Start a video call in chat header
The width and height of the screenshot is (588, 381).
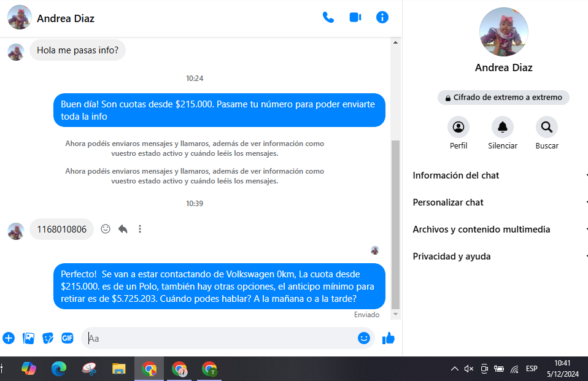point(355,17)
